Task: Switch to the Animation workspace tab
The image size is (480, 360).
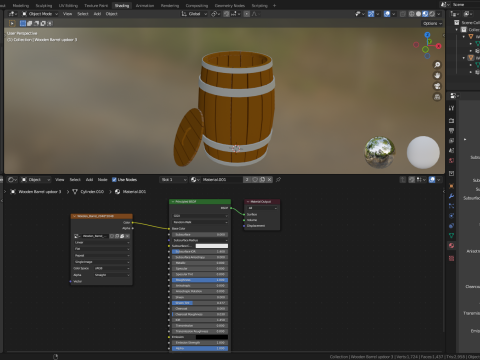Action: pos(145,5)
